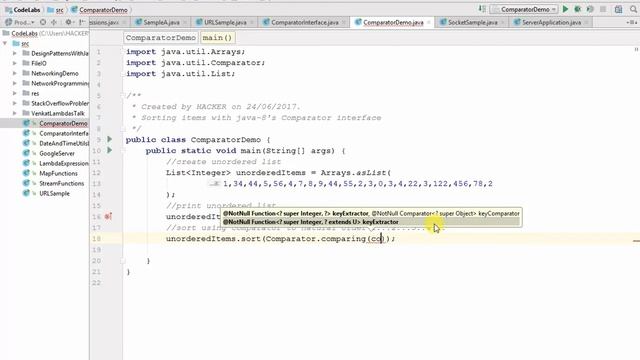Image resolution: width=640 pixels, height=360 pixels.
Task: Expand the DesignPatternsWithJava folder
Action: (x=15, y=53)
